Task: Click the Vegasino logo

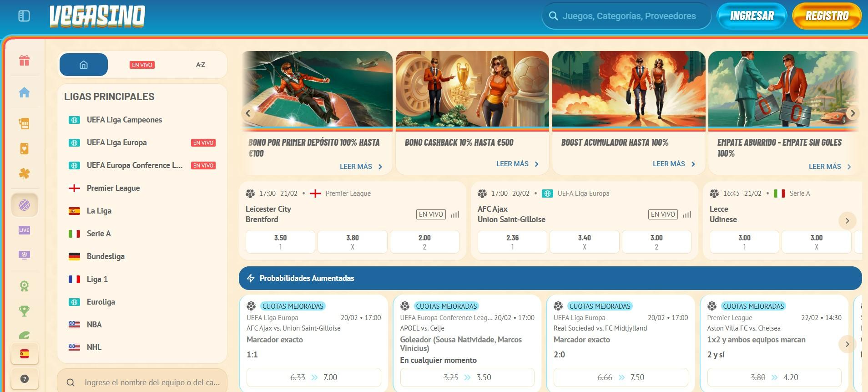Action: pyautogui.click(x=97, y=16)
